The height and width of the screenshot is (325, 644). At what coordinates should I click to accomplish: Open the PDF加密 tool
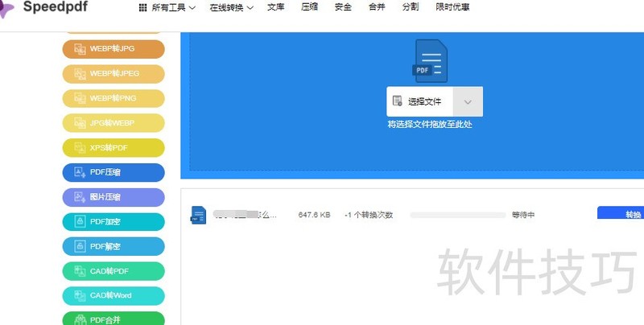click(x=114, y=221)
